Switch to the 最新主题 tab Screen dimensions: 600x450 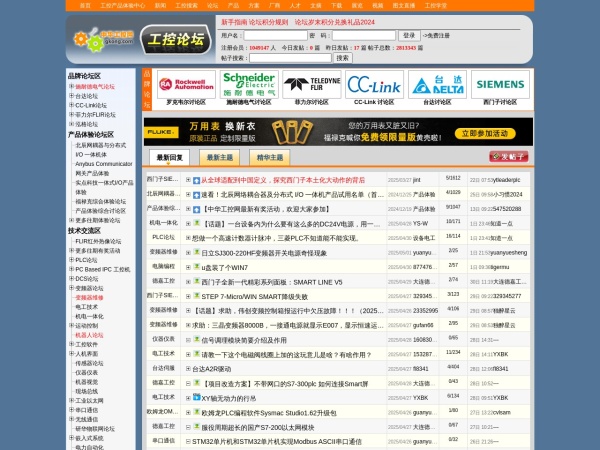[x=220, y=157]
